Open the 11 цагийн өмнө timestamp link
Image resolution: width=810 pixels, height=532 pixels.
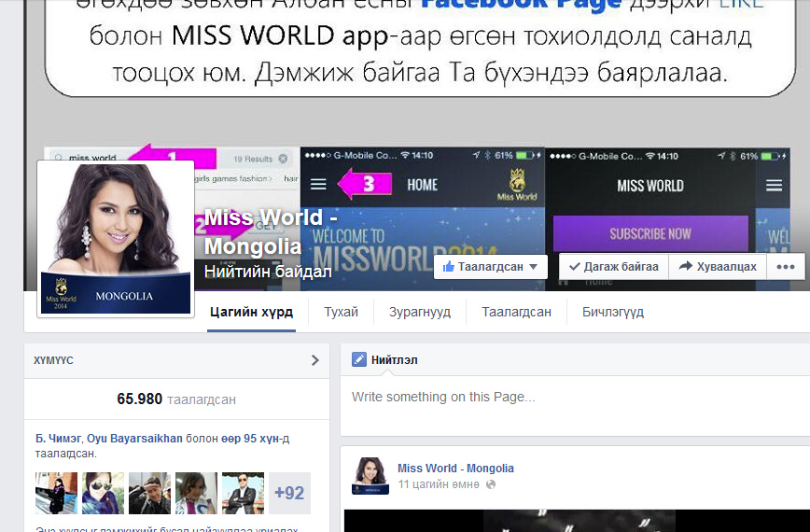pos(439,484)
